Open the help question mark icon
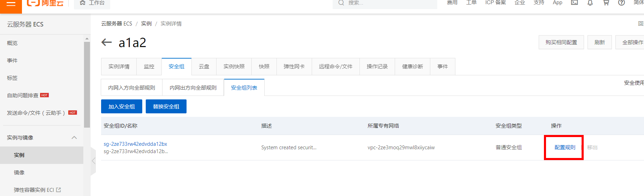 pos(621,3)
